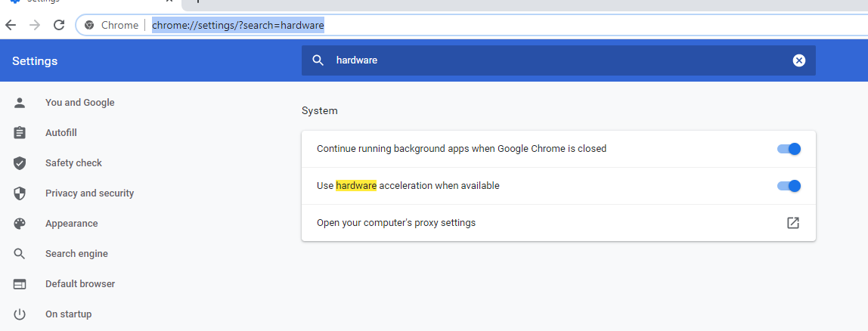
Task: Open Appearance settings
Action: (x=71, y=224)
